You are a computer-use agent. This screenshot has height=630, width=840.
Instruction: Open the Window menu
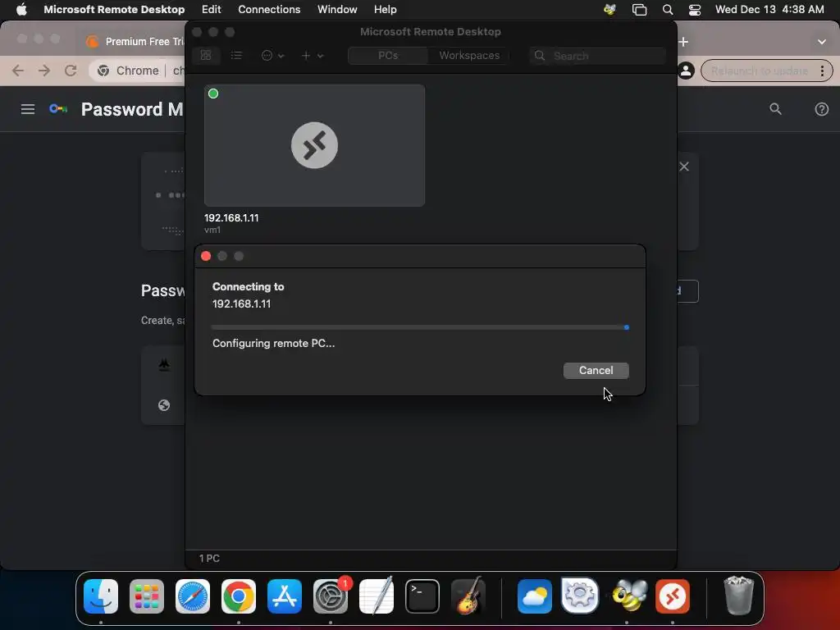click(337, 10)
